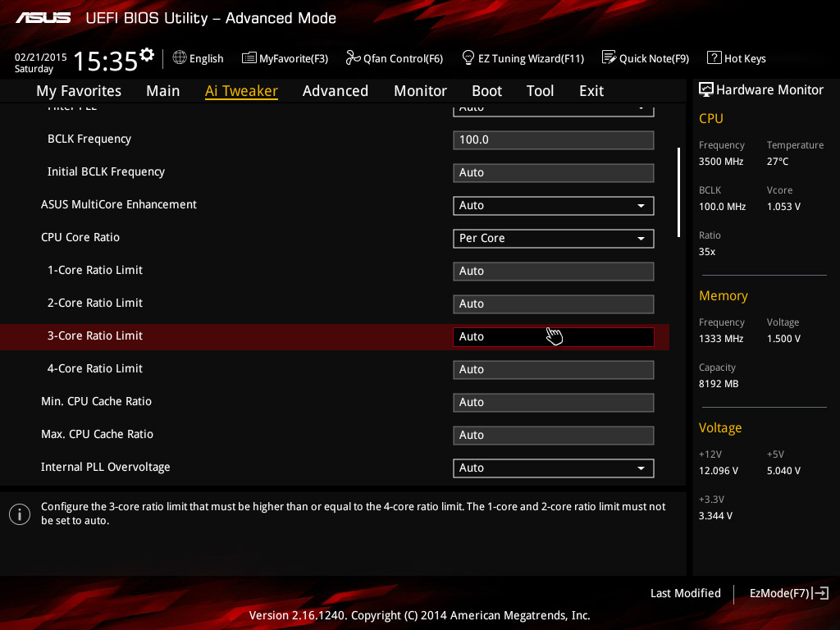Click the EZ Tuning Wizard bulb icon
Viewport: 840px width, 630px height.
point(468,57)
